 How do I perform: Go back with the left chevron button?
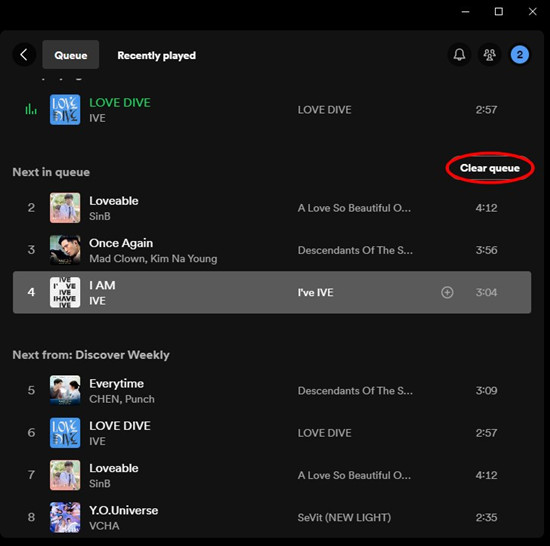(x=24, y=55)
